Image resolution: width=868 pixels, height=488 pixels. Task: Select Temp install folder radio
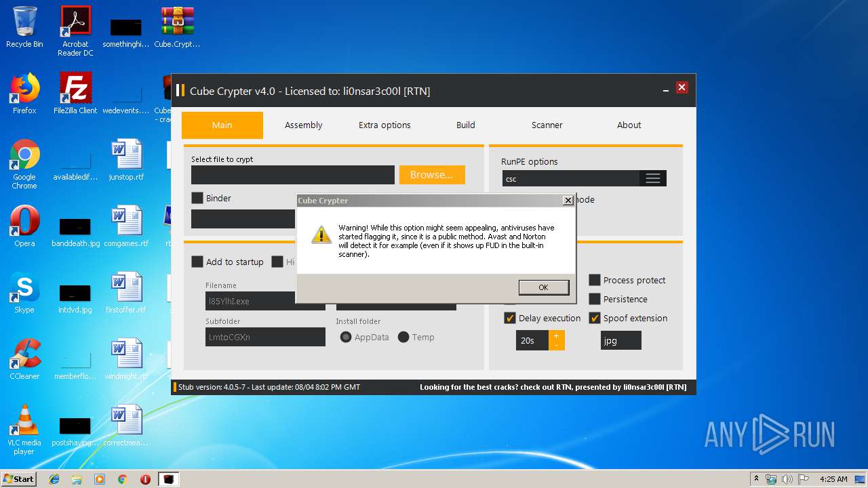tap(403, 337)
